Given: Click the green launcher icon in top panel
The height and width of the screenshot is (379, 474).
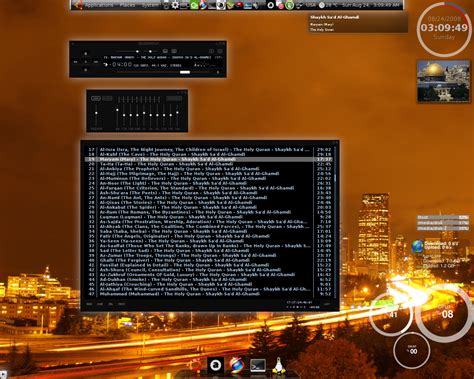Looking at the screenshot, I should click(x=194, y=5).
